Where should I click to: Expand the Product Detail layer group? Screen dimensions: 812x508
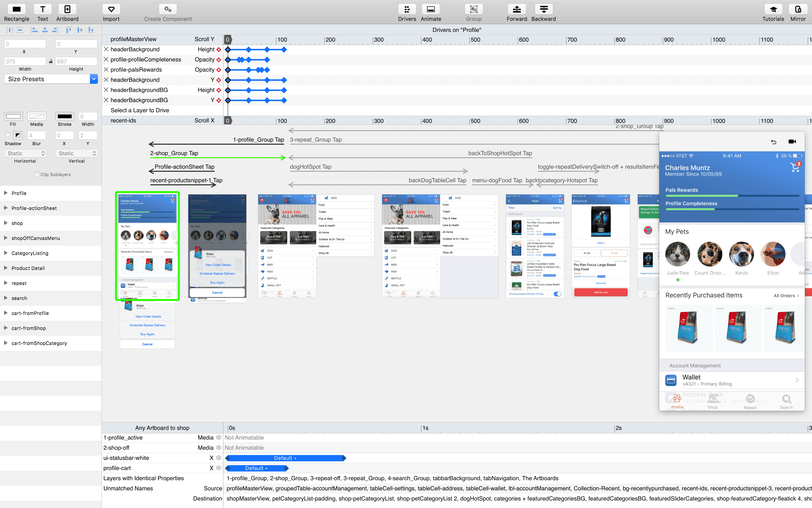(6, 268)
